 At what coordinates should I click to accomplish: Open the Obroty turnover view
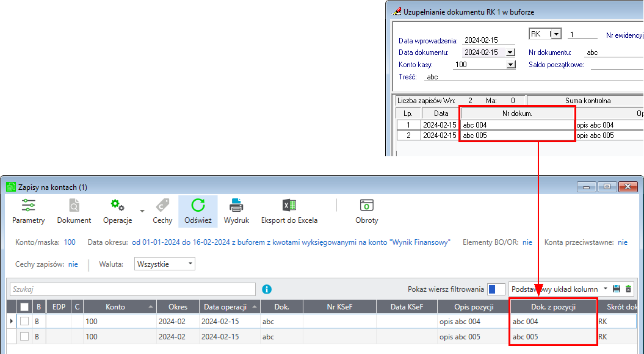coord(366,211)
